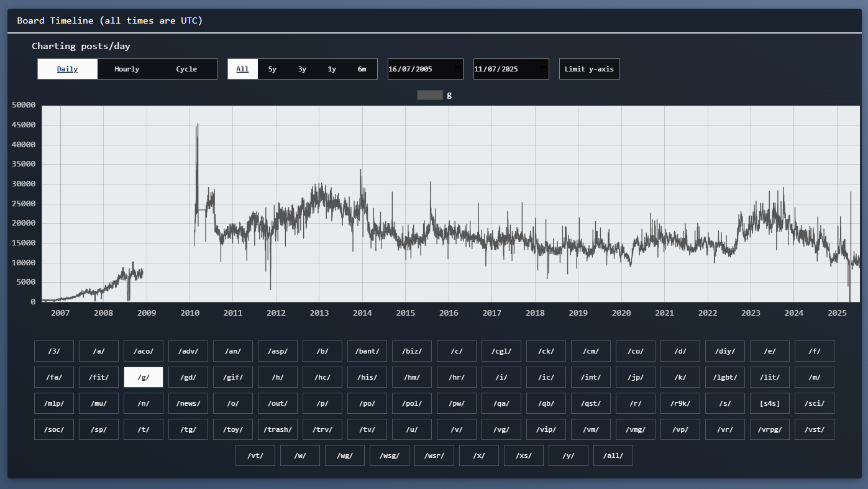Click the 2014 x-axis label
868x489 pixels.
(362, 313)
